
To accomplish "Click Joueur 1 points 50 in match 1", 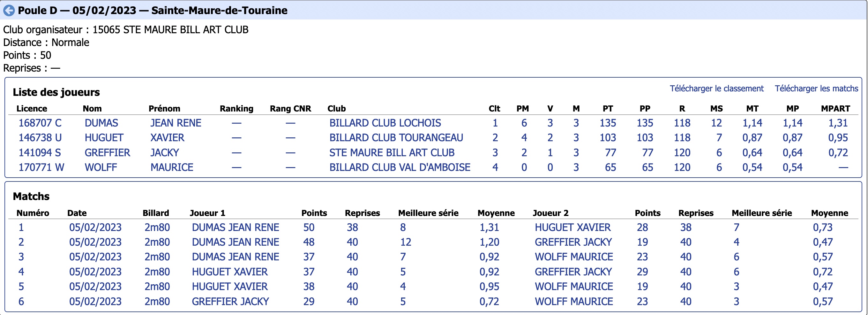I will click(309, 227).
